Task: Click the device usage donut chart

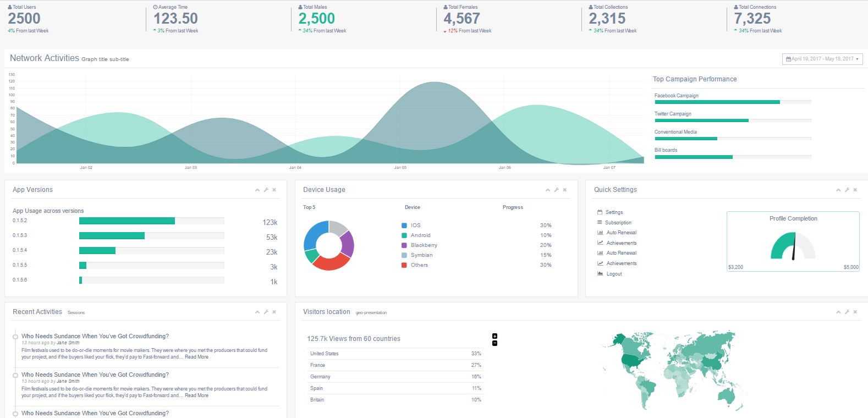Action: coord(329,245)
